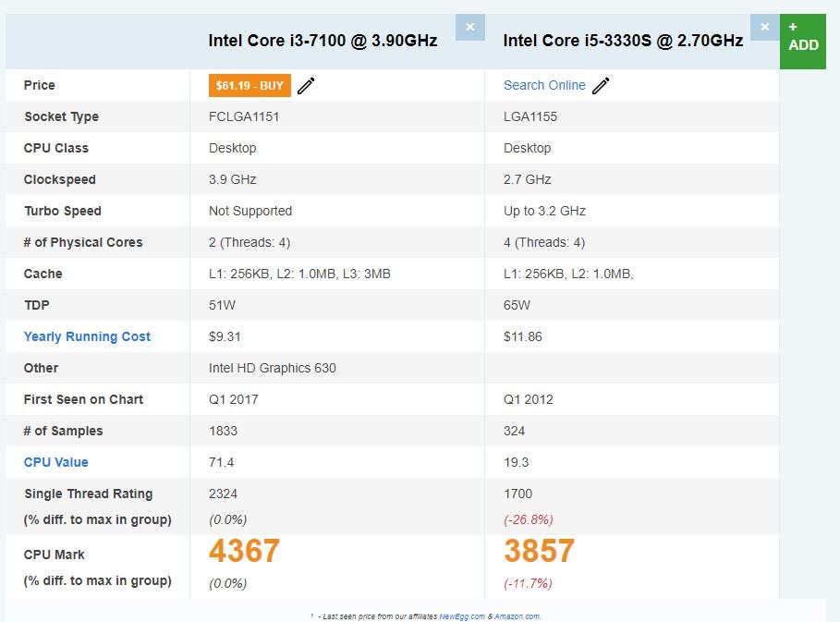
Task: Visit the NewEgg.com affiliate link
Action: click(x=462, y=616)
